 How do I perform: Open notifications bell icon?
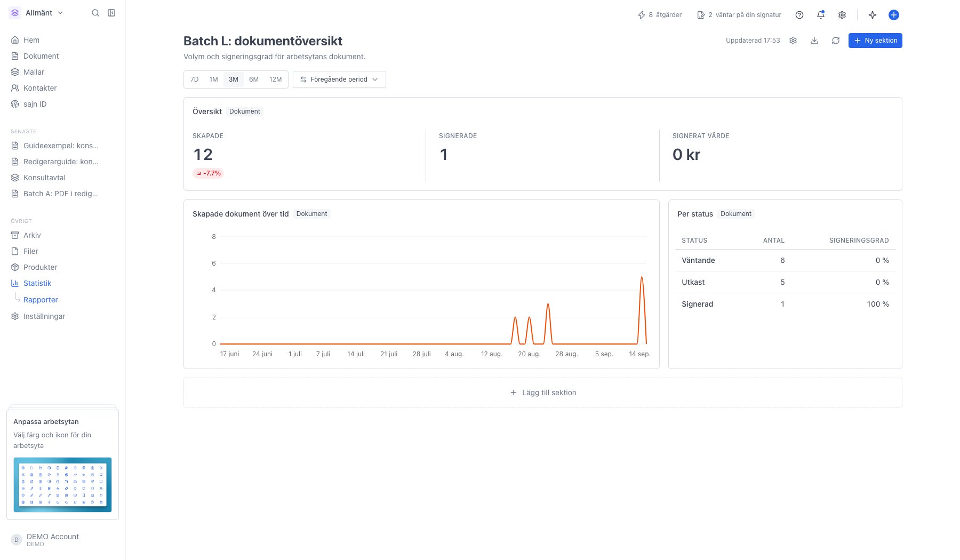(x=821, y=15)
